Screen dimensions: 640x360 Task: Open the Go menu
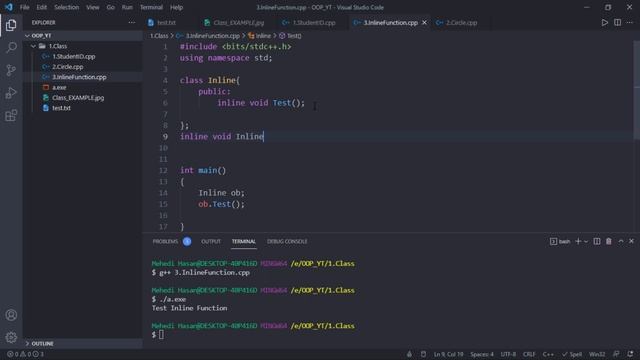[111, 7]
